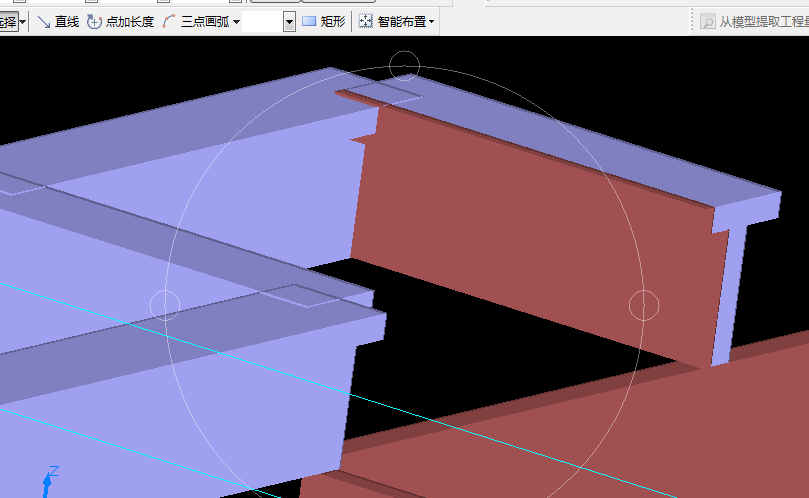809x498 pixels.
Task: Click the left handle of the orbit circle
Action: pos(165,305)
